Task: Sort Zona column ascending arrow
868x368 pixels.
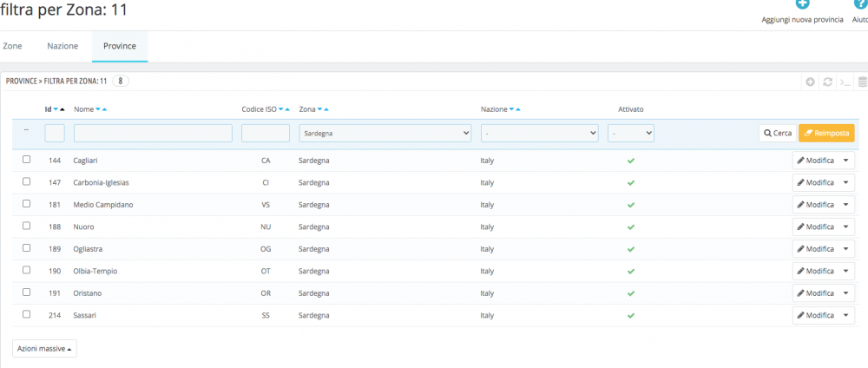Action: tap(326, 109)
